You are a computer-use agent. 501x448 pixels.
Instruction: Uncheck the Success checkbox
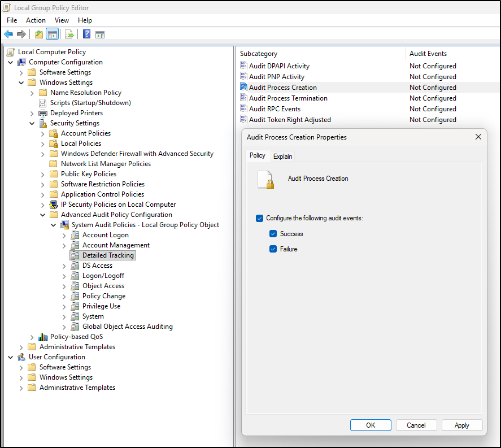[273, 233]
